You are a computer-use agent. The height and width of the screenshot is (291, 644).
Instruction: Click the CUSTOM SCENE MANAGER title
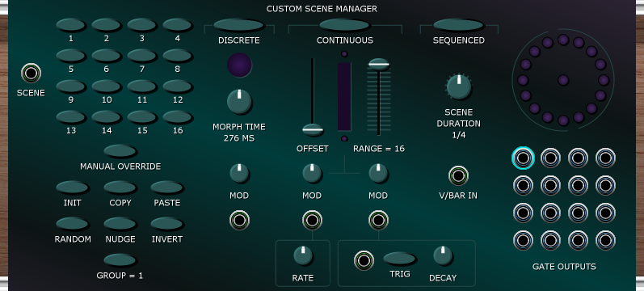[x=322, y=9]
